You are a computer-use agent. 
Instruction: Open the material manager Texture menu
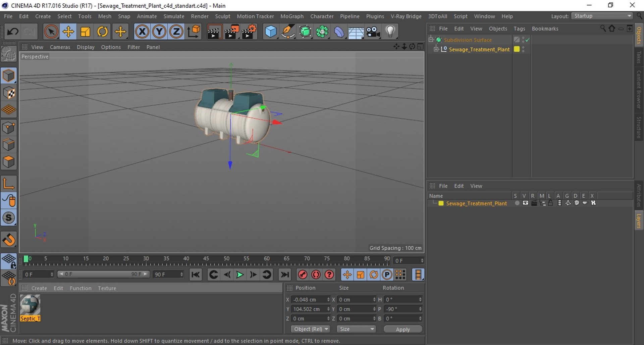[107, 288]
